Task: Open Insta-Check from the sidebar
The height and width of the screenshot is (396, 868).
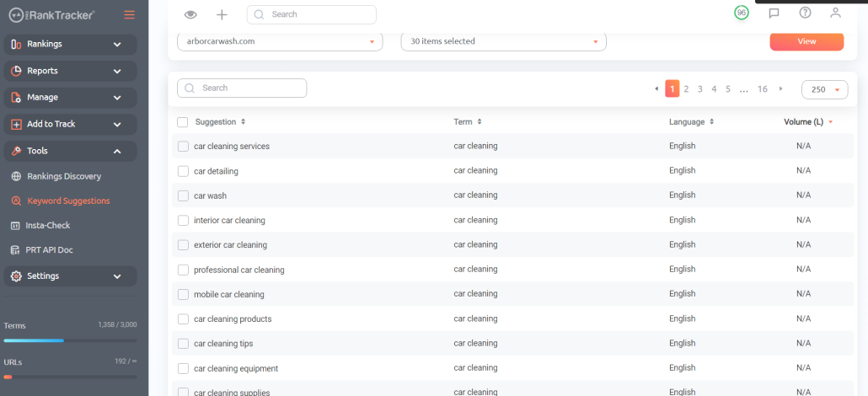Action: coord(49,226)
